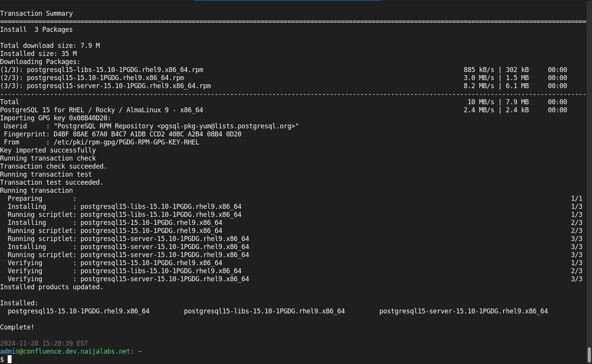
Task: Click the 'Installed:' heading
Action: coord(19,303)
